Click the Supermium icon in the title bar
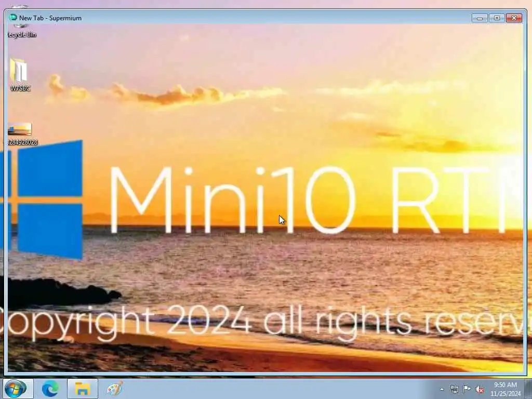The height and width of the screenshot is (399, 532). [x=13, y=17]
